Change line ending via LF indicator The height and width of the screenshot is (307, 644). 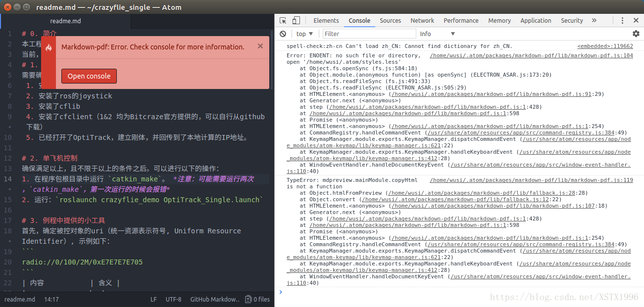click(153, 299)
